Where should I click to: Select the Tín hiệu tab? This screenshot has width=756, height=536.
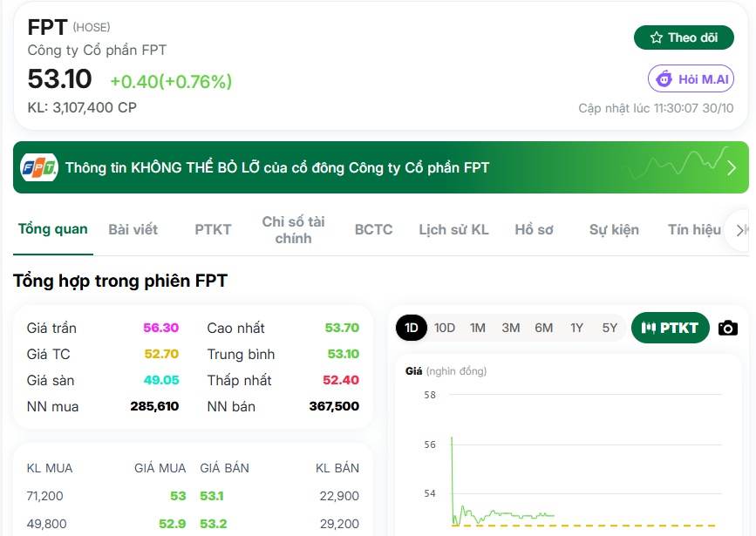click(x=694, y=229)
